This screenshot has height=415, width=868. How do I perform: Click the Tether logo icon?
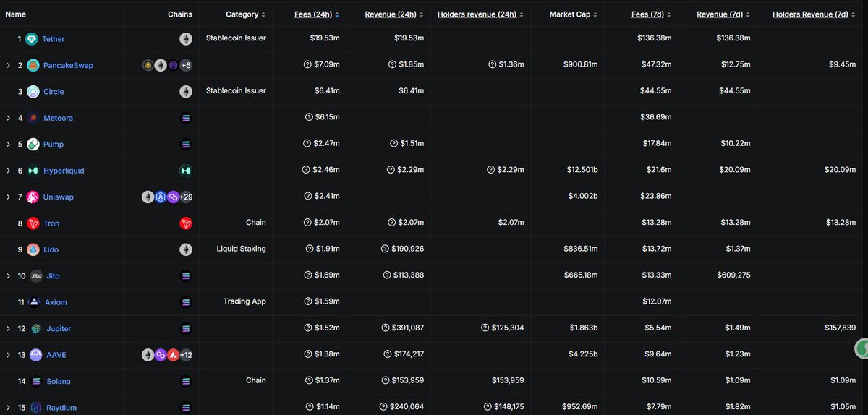point(32,39)
